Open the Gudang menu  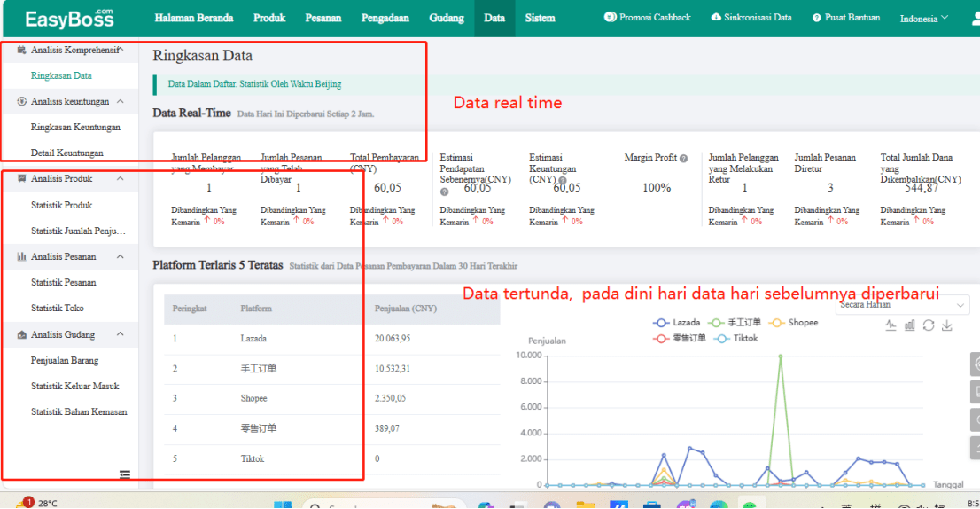447,18
